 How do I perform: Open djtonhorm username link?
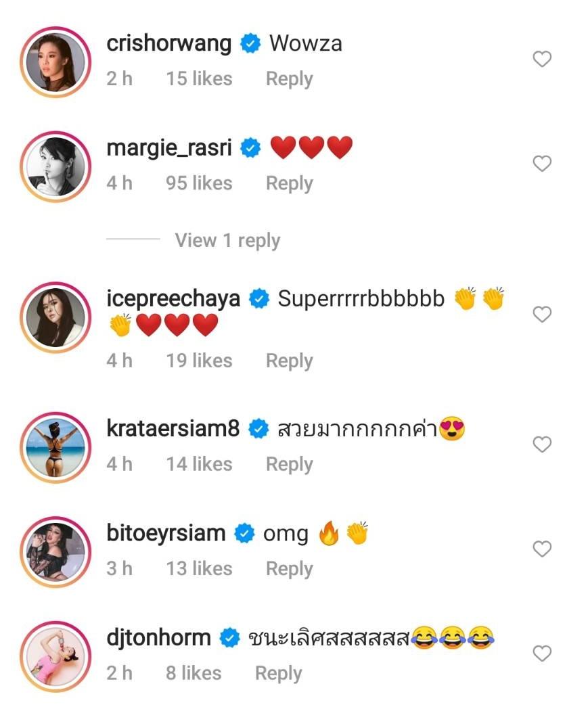159,637
